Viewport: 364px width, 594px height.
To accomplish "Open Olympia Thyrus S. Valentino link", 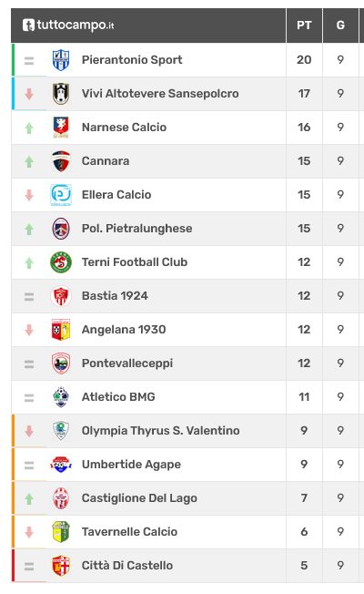I will pos(161,431).
